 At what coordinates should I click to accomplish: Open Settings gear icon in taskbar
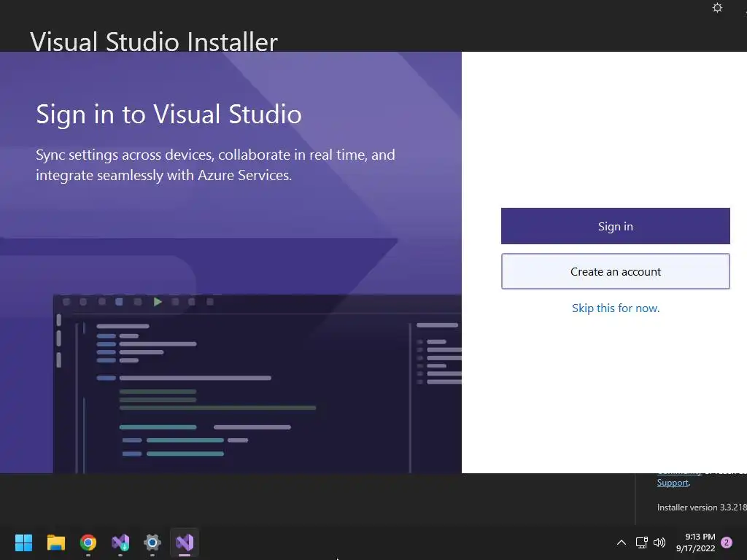(152, 542)
